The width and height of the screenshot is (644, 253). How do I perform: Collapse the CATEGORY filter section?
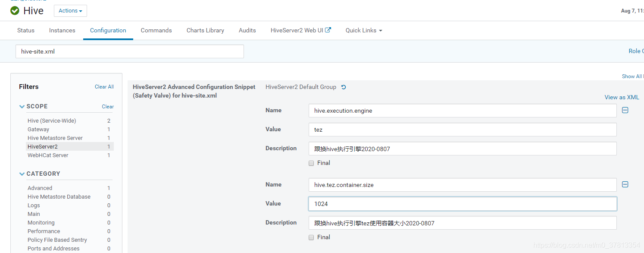click(x=22, y=174)
